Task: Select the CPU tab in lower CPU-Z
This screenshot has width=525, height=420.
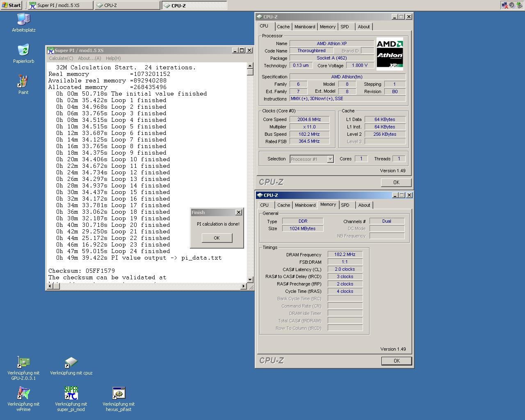Action: (265, 205)
